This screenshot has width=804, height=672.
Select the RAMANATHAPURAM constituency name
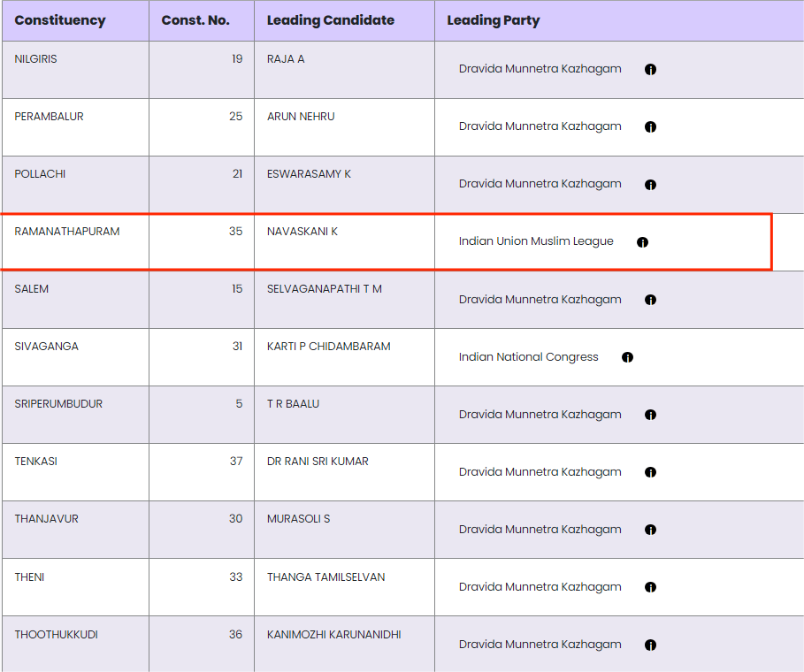pyautogui.click(x=67, y=232)
